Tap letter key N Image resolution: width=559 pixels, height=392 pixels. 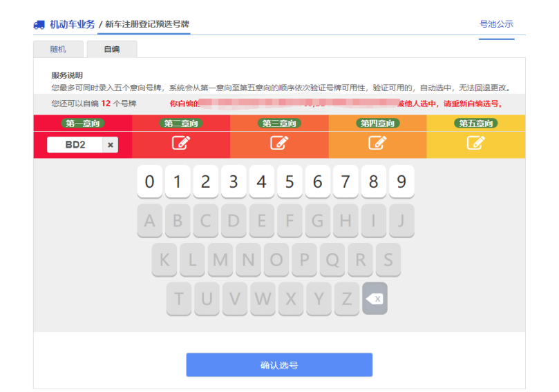pos(248,259)
